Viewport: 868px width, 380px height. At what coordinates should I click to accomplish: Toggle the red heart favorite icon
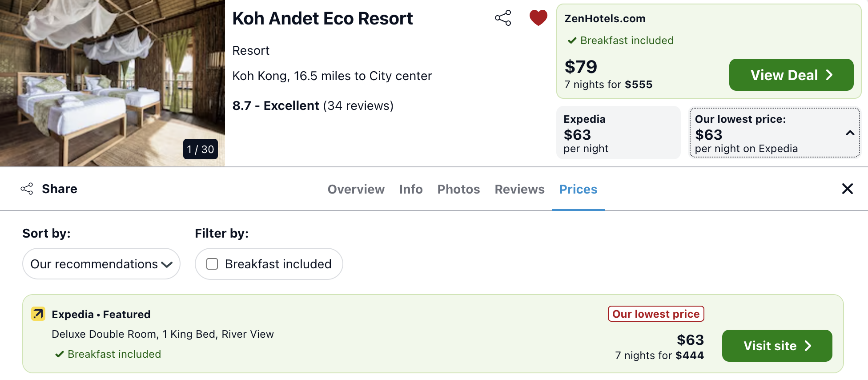[x=538, y=18]
